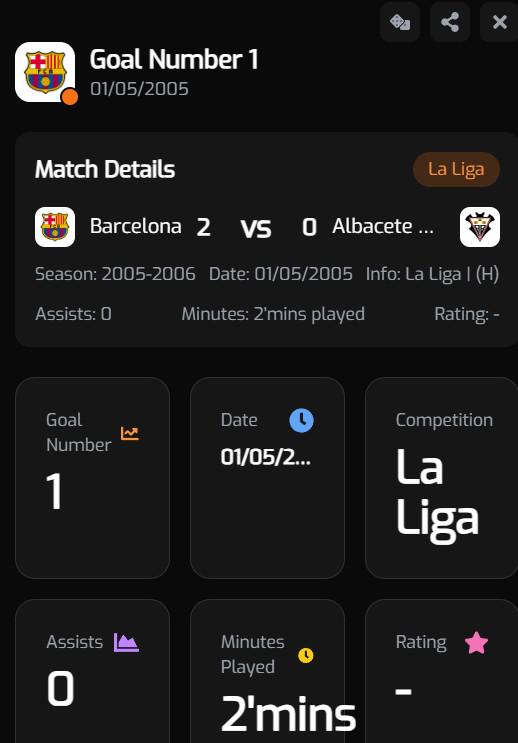The image size is (518, 743).
Task: Click the Match Details title
Action: [105, 169]
